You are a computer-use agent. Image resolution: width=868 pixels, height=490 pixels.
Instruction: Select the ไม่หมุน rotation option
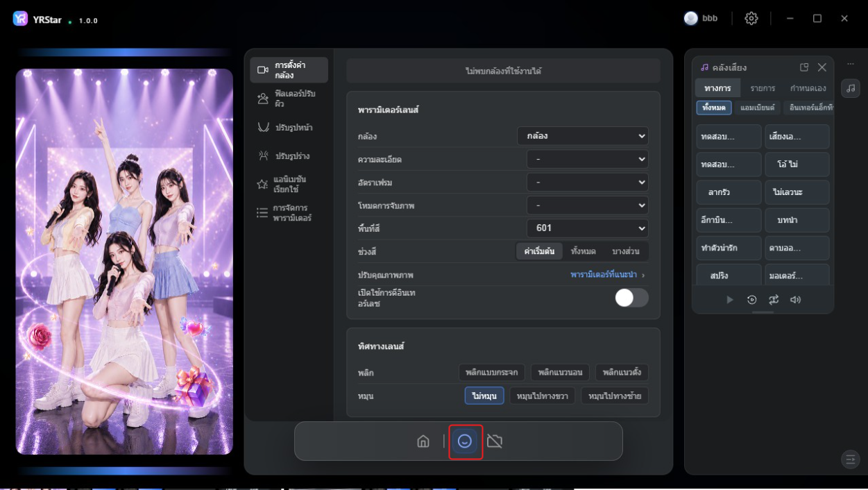point(484,396)
